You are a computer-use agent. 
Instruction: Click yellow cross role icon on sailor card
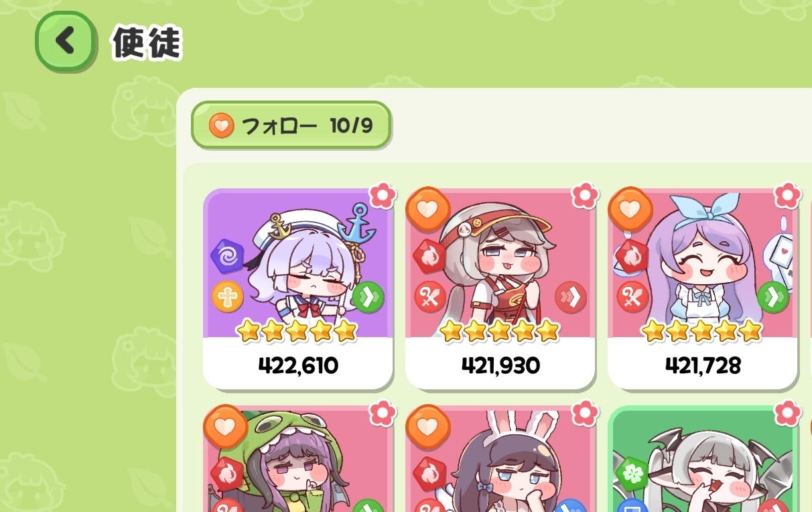(x=228, y=297)
